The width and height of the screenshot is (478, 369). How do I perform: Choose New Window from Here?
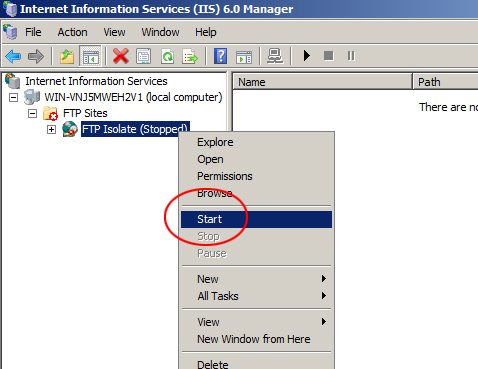[257, 339]
